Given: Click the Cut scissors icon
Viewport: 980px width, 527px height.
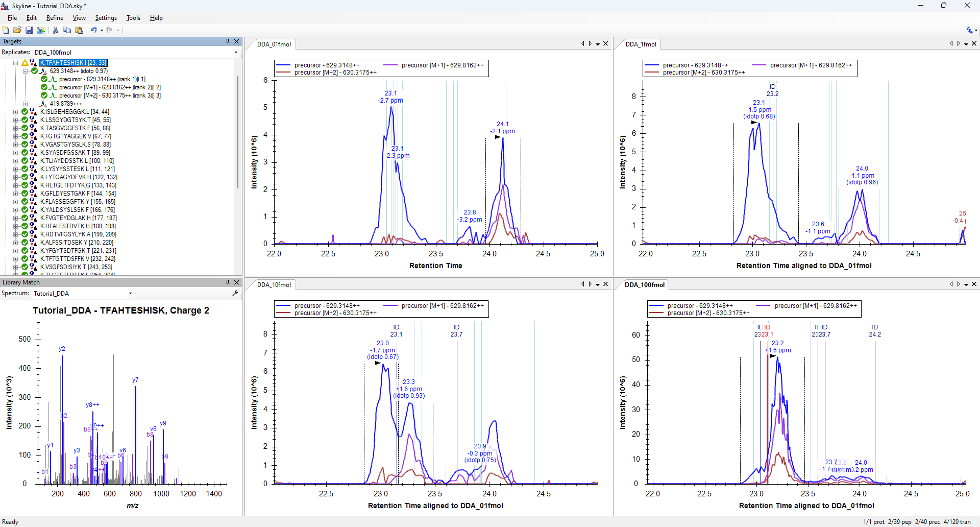Looking at the screenshot, I should click(55, 30).
